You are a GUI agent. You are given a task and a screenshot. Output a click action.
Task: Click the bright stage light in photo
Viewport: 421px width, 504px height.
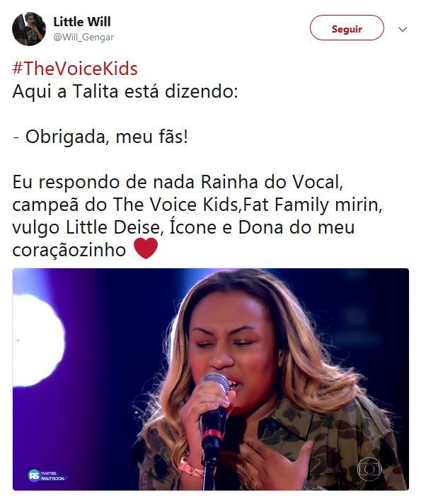point(36,340)
